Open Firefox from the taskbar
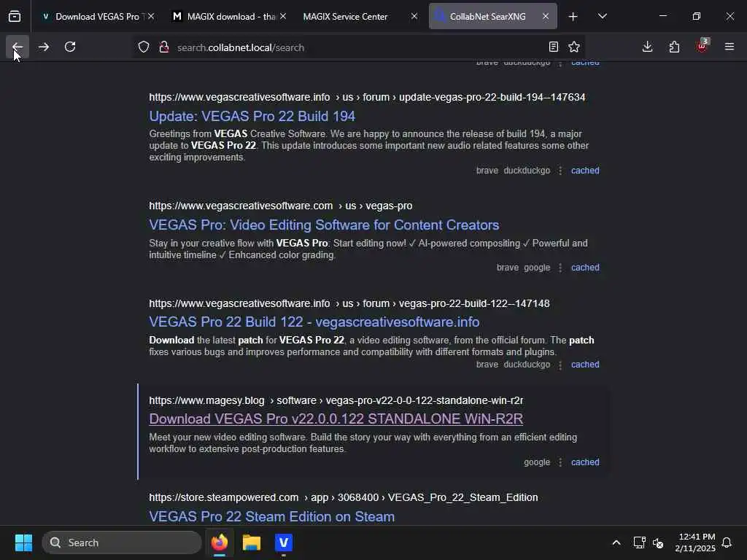The height and width of the screenshot is (560, 747). point(220,542)
